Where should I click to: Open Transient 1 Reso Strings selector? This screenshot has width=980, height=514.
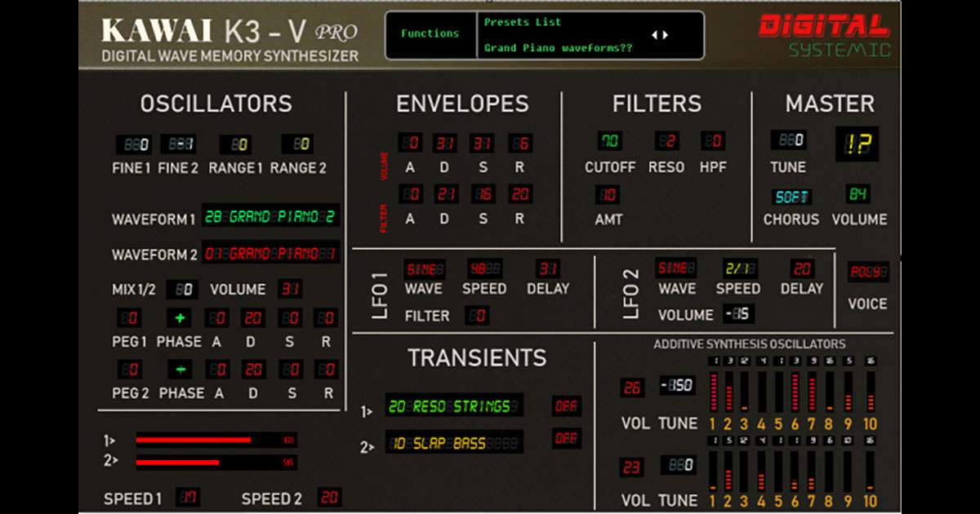454,406
